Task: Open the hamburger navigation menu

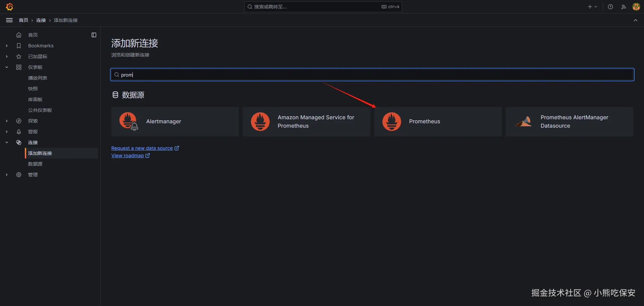Action: [x=9, y=20]
